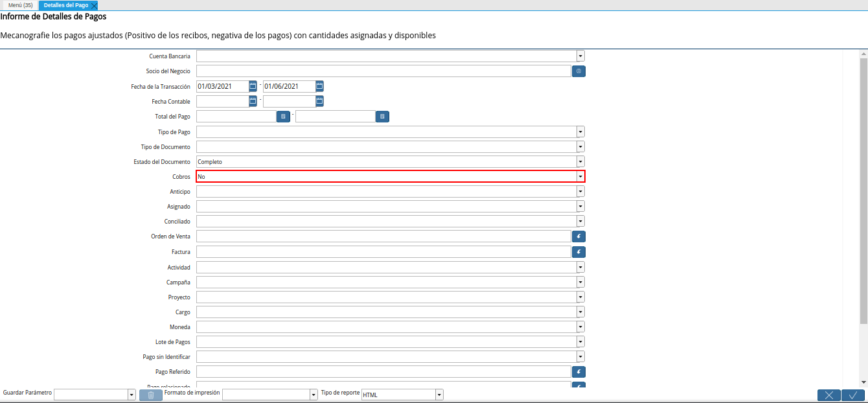Open Factura search button
Viewport: 868px width, 403px height.
point(578,251)
